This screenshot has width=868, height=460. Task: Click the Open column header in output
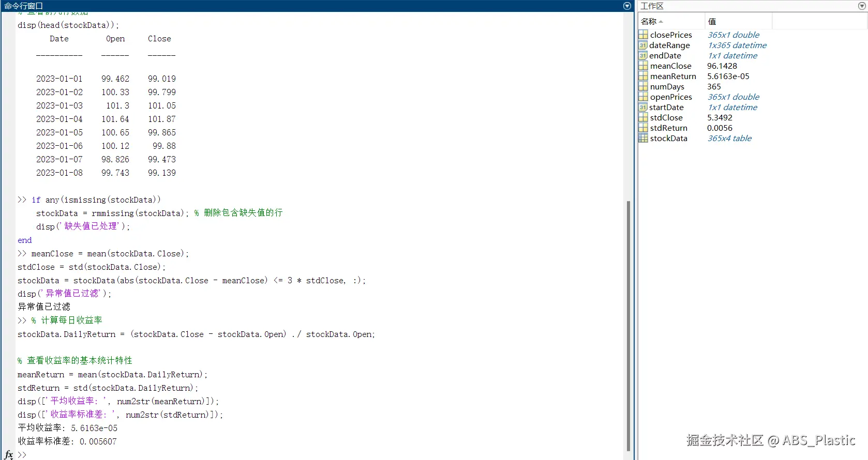pos(115,39)
